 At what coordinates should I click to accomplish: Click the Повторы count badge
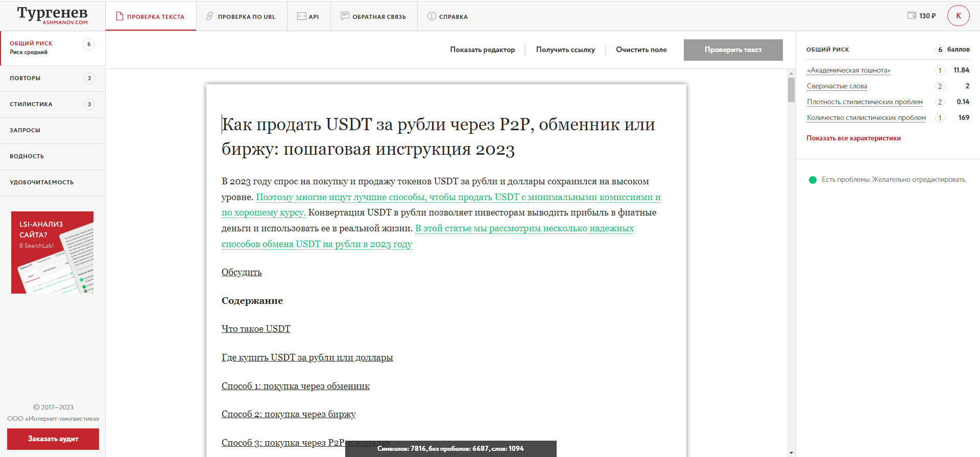pos(89,78)
